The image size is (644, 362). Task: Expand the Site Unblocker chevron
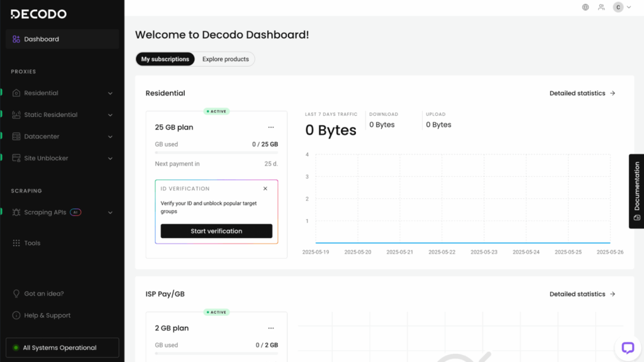pos(110,159)
